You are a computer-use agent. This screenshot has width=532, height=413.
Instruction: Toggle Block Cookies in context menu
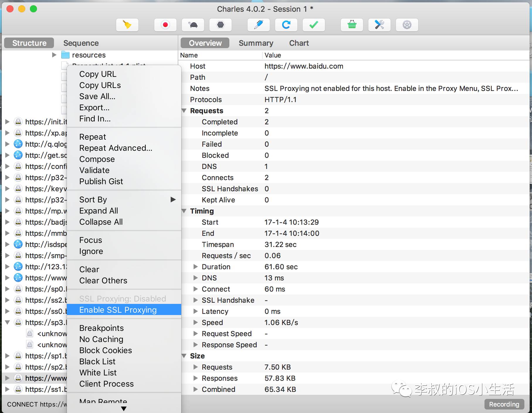click(x=124, y=351)
